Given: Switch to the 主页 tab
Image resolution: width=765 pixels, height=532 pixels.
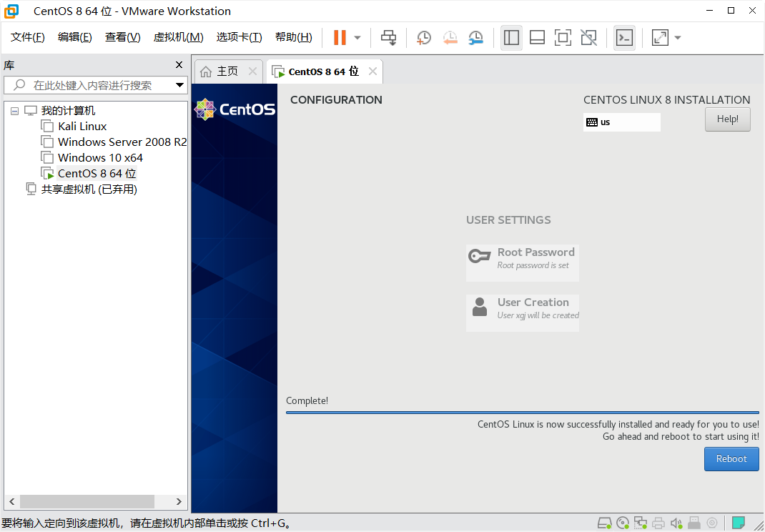Looking at the screenshot, I should [x=227, y=72].
